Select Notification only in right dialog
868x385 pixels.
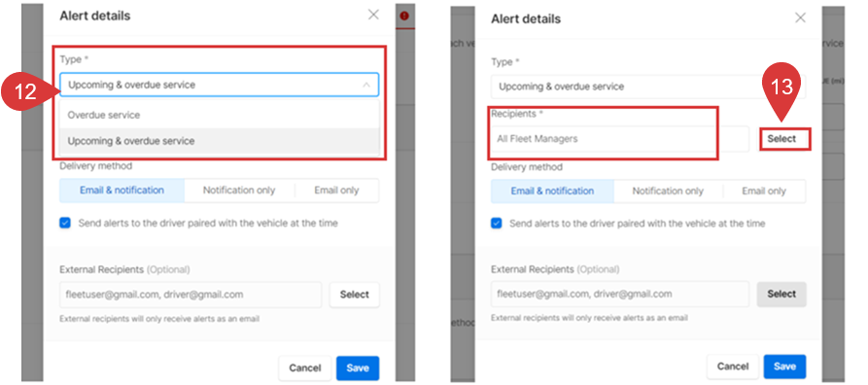668,192
